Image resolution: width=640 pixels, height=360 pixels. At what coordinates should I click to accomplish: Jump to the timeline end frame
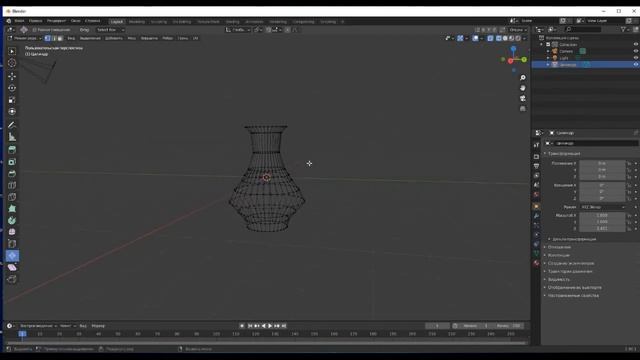[284, 326]
